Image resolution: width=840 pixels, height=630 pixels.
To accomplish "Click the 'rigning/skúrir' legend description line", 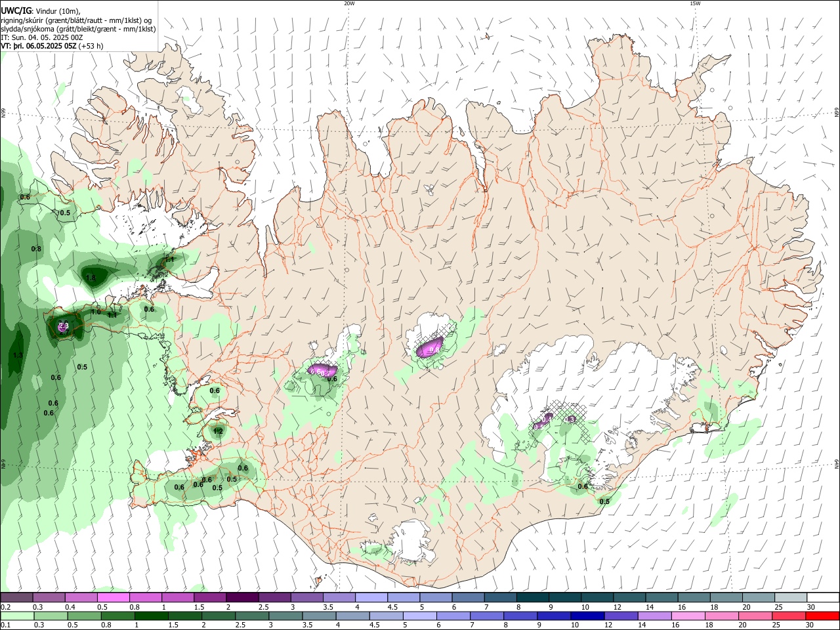I will coord(76,20).
